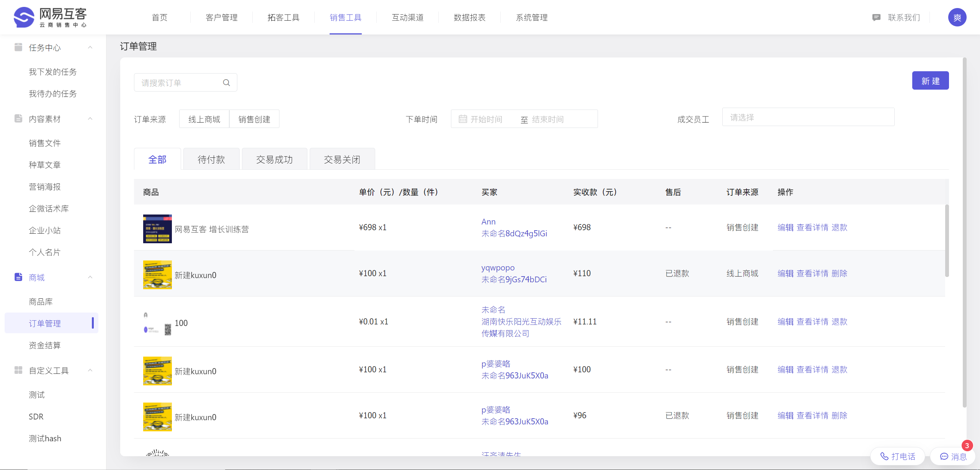
Task: Click the 内容素材 sidebar icon
Action: (18, 118)
